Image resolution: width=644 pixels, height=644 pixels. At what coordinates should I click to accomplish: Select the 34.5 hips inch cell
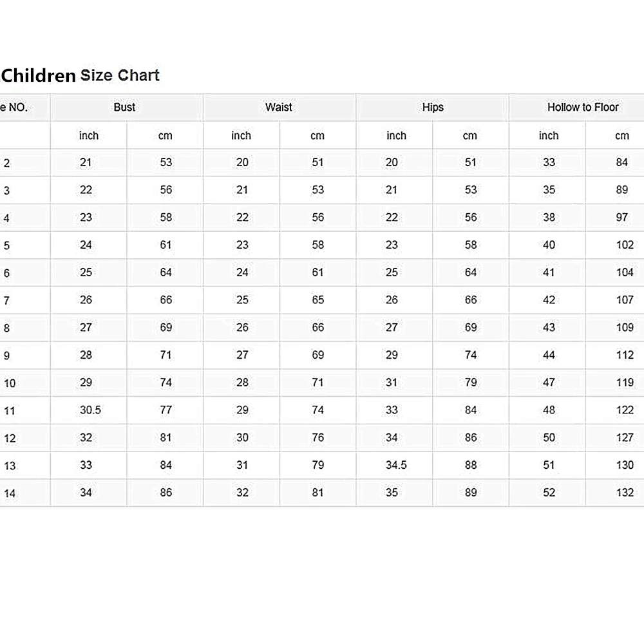pos(396,465)
